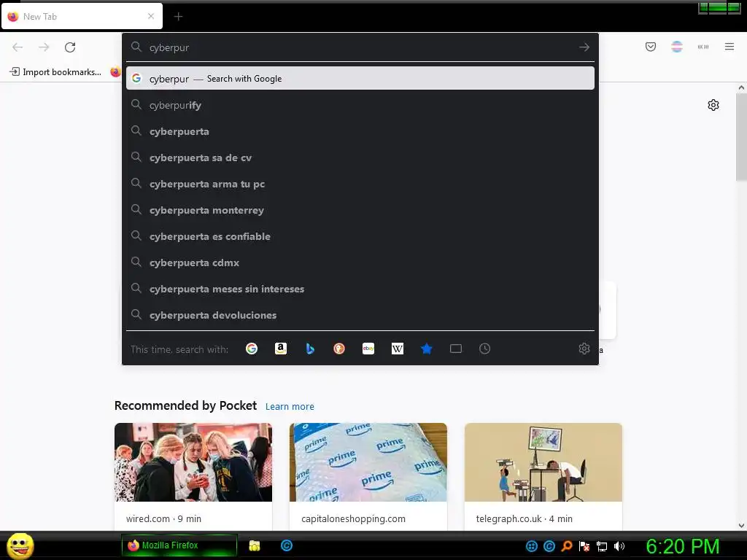Open the wired.com article thumbnail
Screen dimensions: 747x560
coord(193,462)
